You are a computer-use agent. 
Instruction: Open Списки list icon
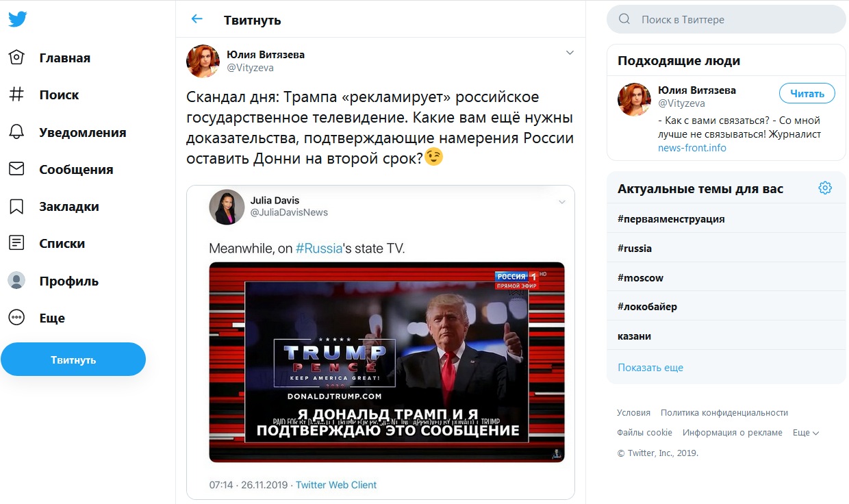(16, 243)
